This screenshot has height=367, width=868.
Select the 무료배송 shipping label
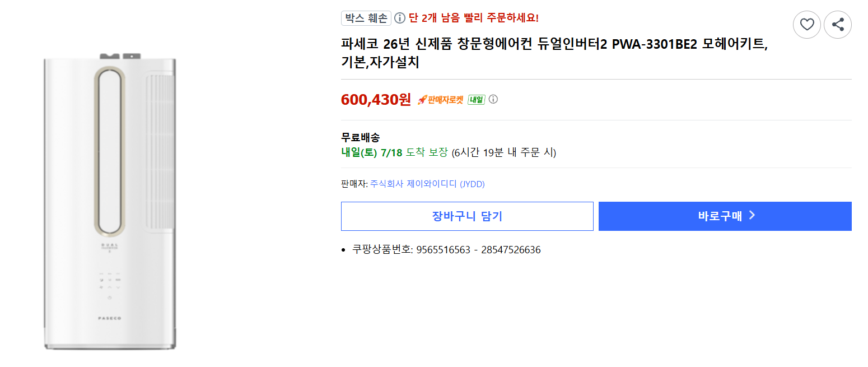360,137
